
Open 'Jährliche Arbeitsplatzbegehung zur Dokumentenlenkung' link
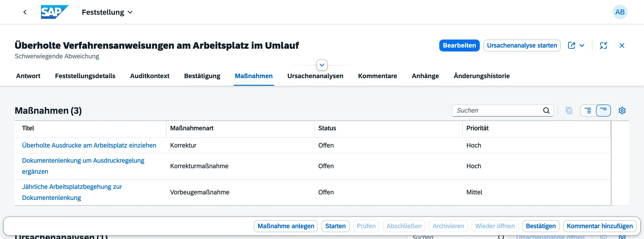click(x=72, y=192)
